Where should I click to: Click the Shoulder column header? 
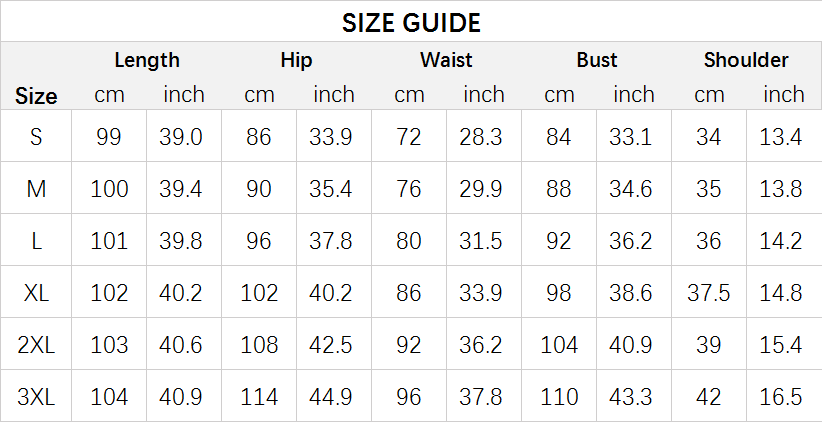pos(746,60)
